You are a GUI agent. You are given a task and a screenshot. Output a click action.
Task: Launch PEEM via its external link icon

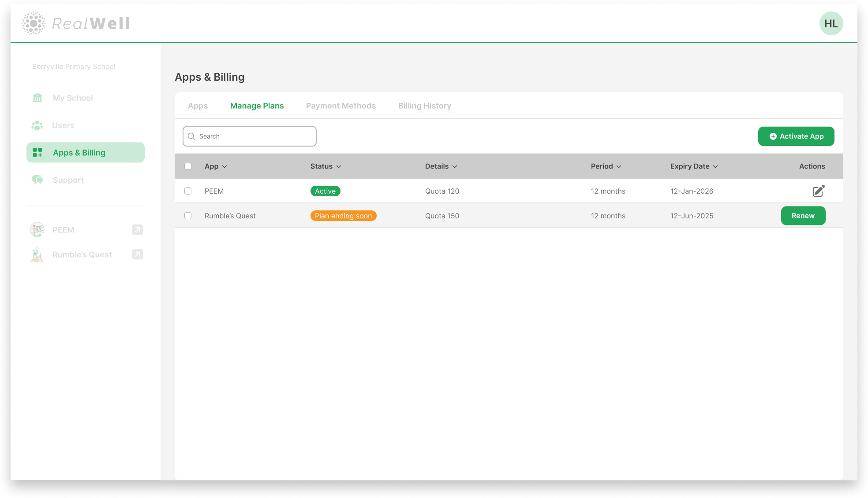tap(137, 229)
